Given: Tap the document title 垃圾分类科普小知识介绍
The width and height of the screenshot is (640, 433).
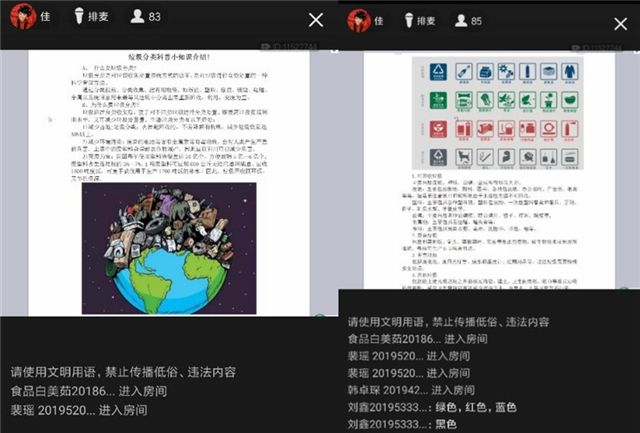Looking at the screenshot, I should [x=169, y=57].
